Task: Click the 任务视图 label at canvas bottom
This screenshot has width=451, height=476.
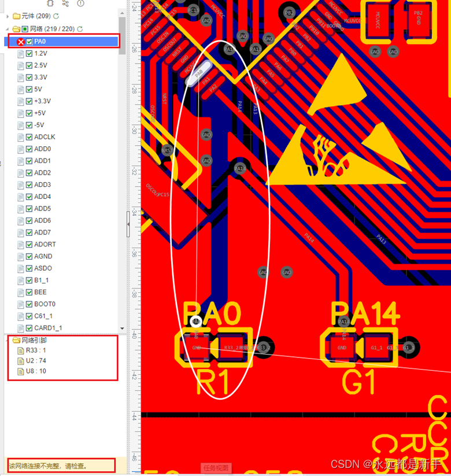Action: 216,468
